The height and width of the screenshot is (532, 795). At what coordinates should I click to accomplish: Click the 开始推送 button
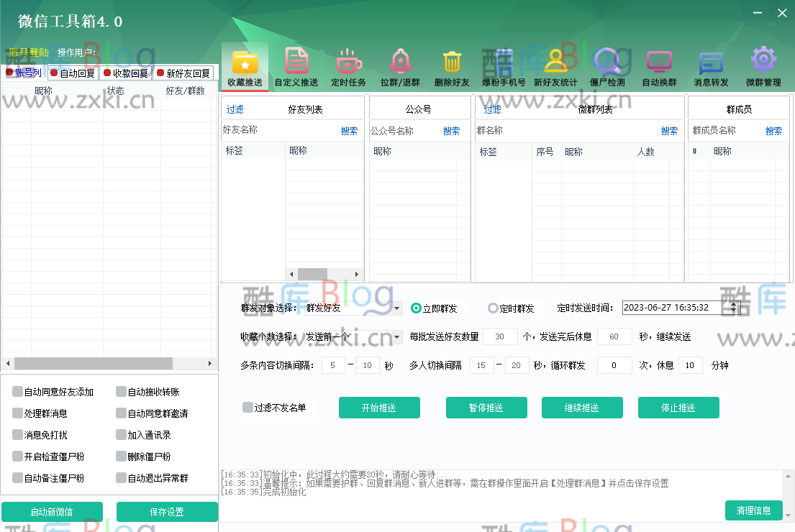coord(379,407)
